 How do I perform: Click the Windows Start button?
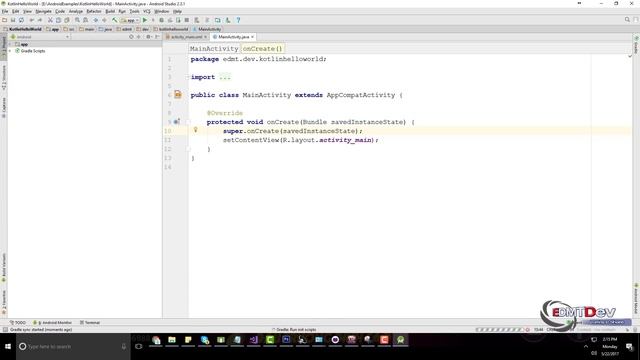(8, 347)
